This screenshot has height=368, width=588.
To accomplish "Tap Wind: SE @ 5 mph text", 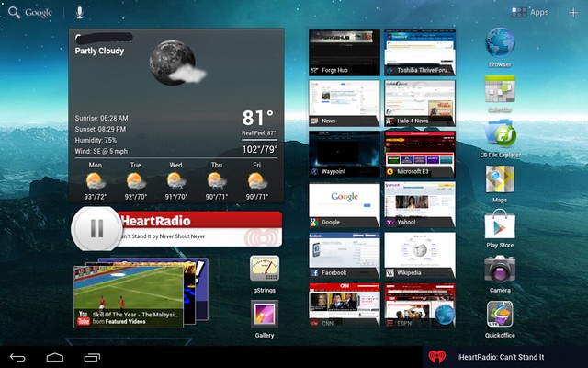I will [101, 151].
